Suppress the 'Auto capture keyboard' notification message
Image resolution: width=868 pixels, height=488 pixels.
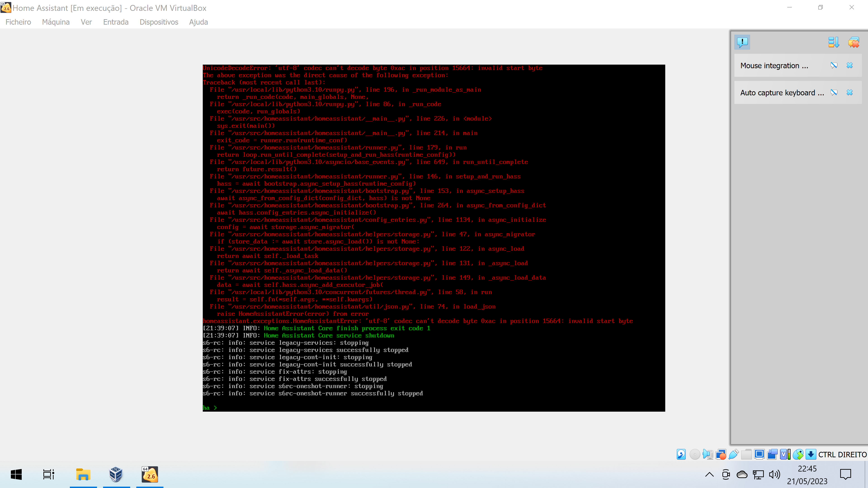point(834,93)
